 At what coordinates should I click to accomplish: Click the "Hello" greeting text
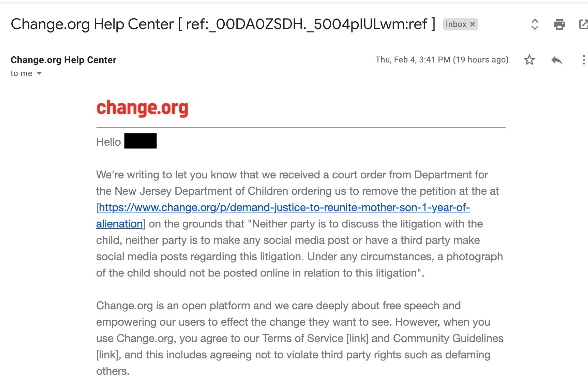tap(108, 142)
